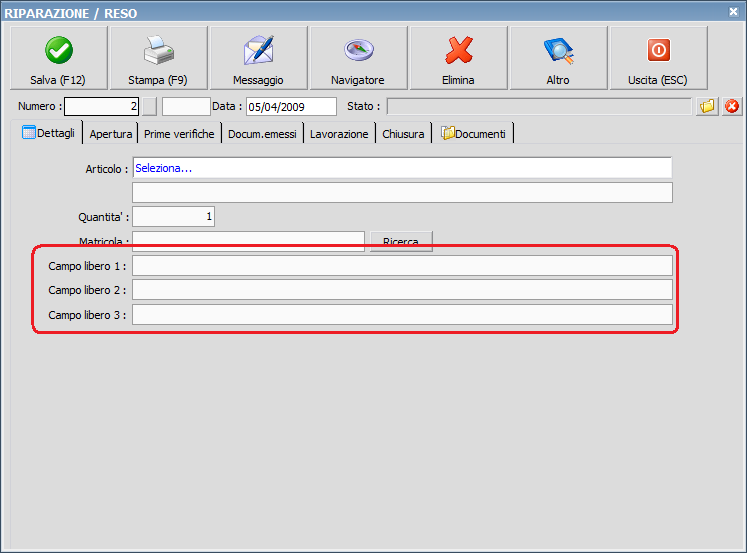Select the Dettagli tab

[49, 133]
